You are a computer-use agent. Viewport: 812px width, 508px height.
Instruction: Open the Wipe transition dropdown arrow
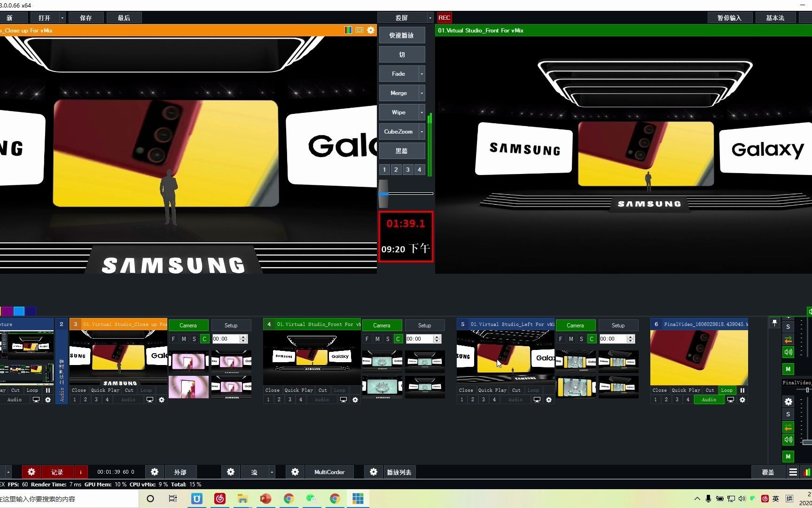[422, 112]
